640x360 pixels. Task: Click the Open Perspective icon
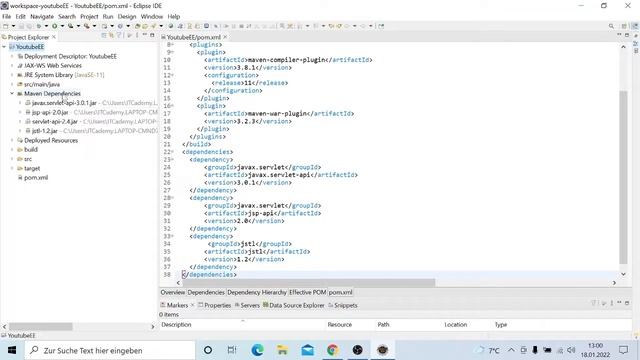click(x=624, y=26)
